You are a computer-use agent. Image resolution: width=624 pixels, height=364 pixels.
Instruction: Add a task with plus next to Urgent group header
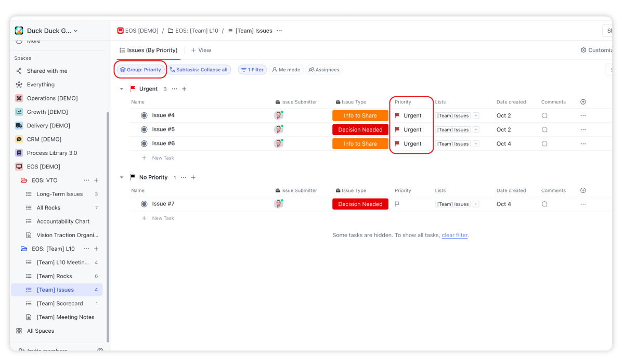184,89
